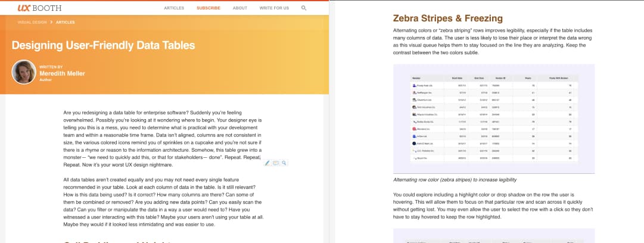Click the pencil highlight icon in popup

pyautogui.click(x=267, y=163)
